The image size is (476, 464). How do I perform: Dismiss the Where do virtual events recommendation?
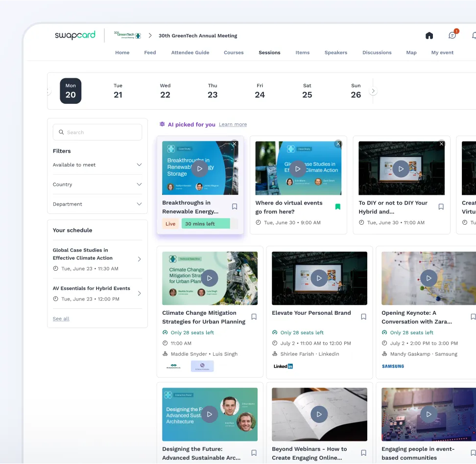click(338, 144)
